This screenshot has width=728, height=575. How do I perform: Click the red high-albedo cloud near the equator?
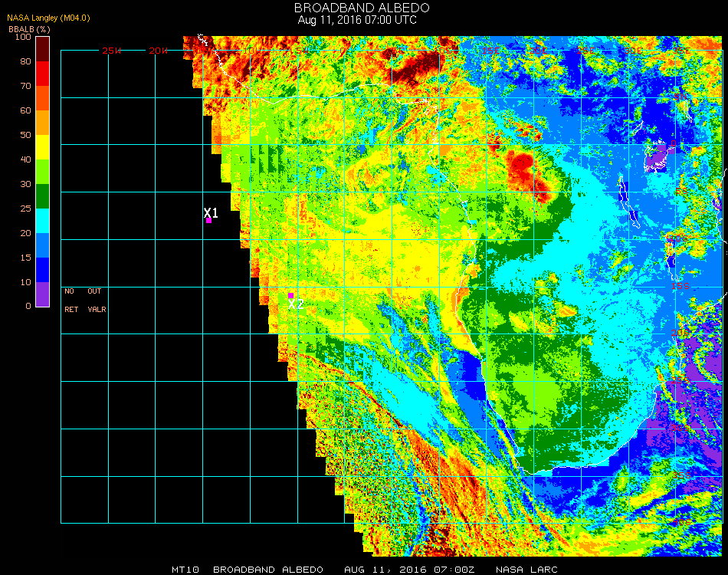click(x=523, y=168)
